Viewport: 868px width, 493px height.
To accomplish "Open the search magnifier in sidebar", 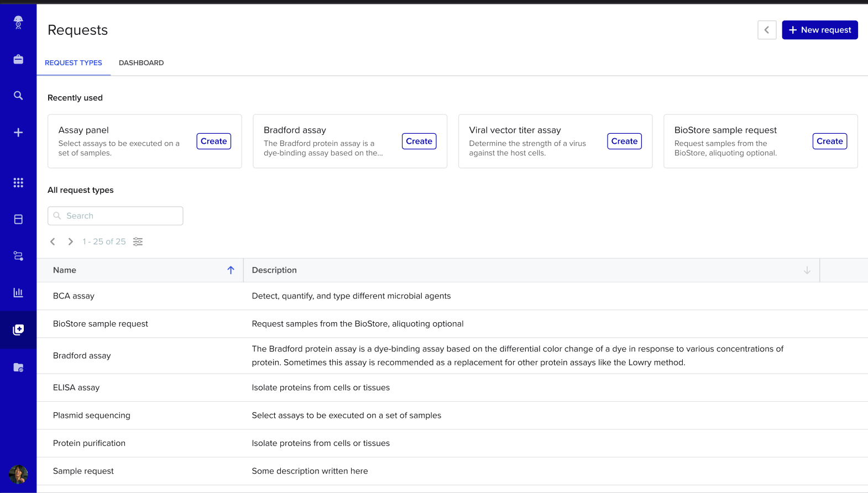I will (x=18, y=96).
